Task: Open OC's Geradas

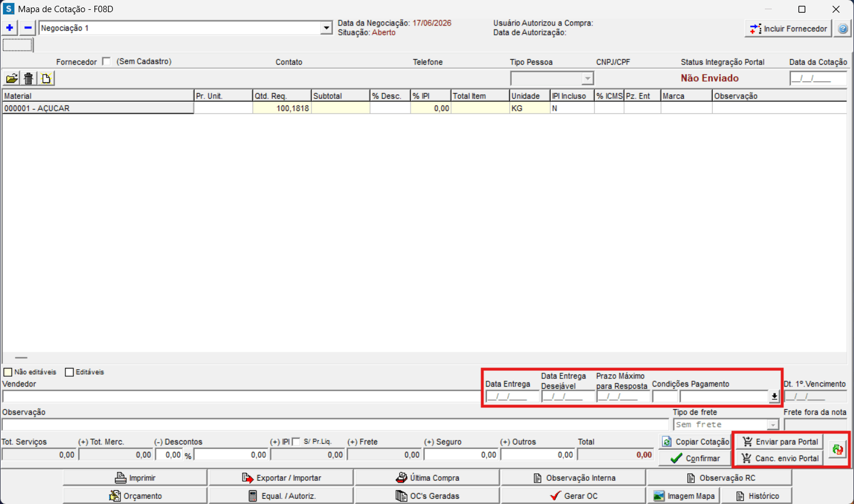Action: coord(427,496)
